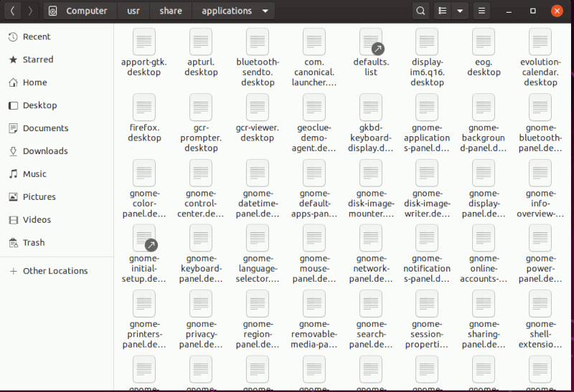Image resolution: width=574 pixels, height=392 pixels.
Task: Select gnome-background-panel file icon
Action: (484, 107)
